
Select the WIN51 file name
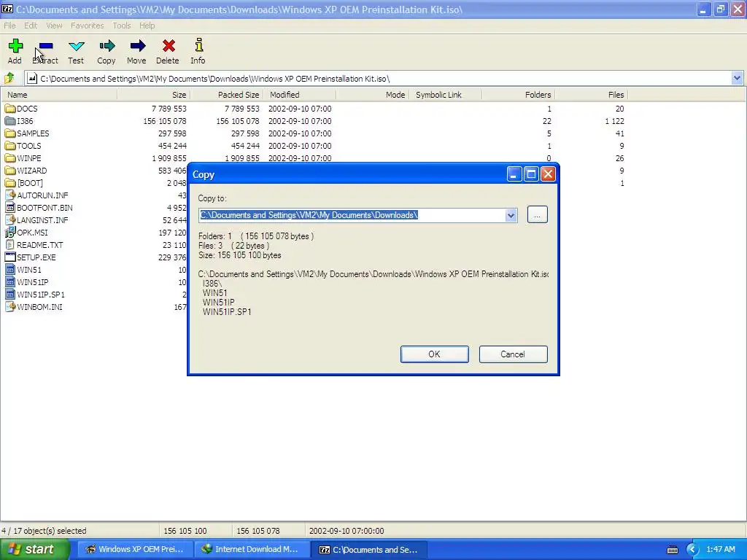tap(29, 270)
